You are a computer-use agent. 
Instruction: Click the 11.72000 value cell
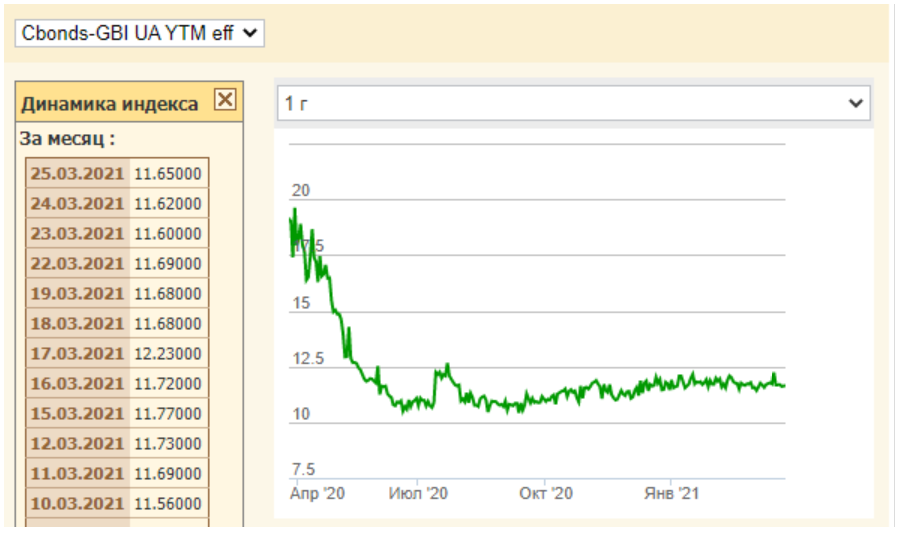tap(168, 383)
